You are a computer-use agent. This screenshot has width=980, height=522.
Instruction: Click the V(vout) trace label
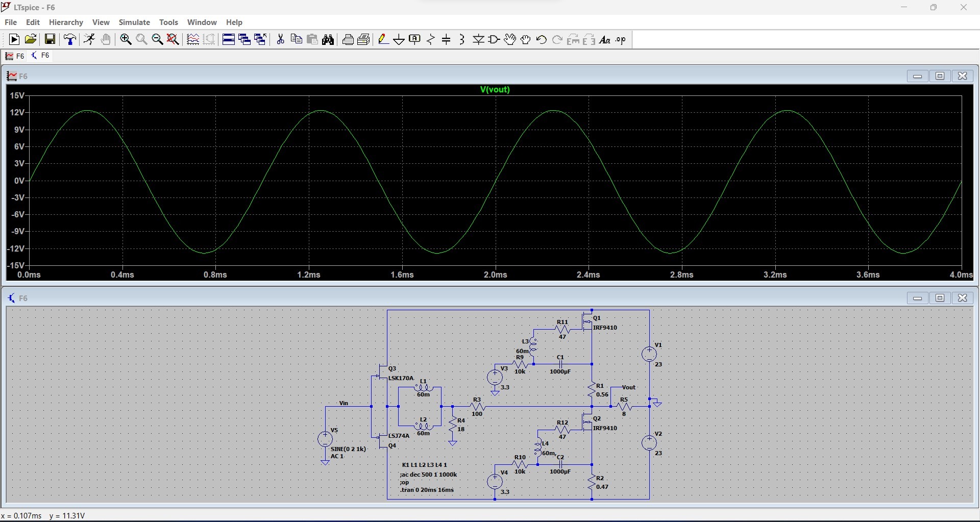click(495, 90)
